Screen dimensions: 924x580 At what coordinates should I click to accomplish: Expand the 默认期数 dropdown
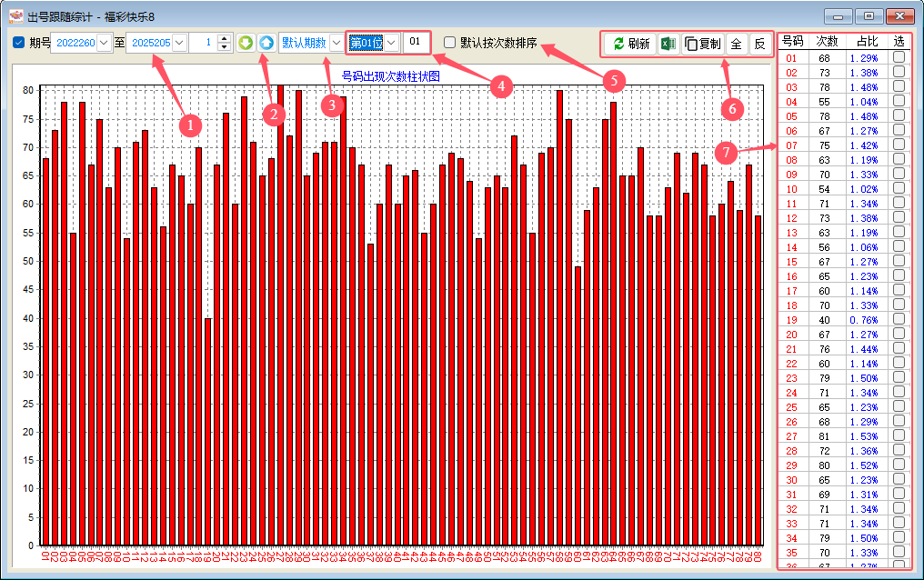coord(336,43)
